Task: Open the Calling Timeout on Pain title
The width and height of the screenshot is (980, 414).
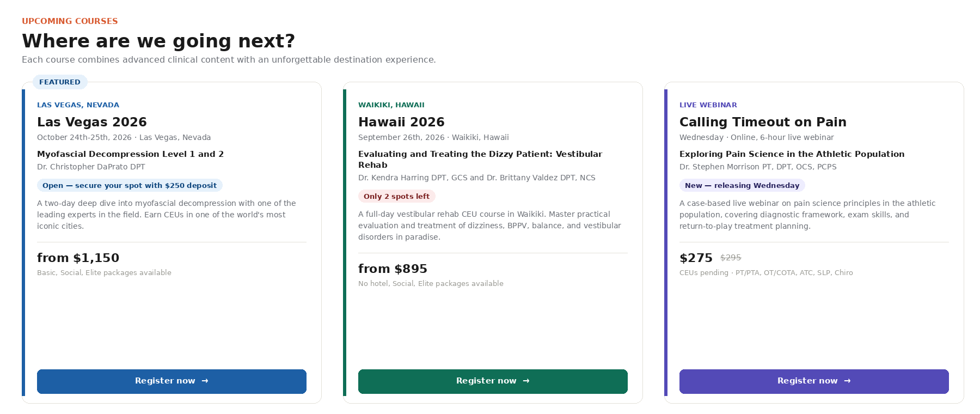Action: [763, 122]
